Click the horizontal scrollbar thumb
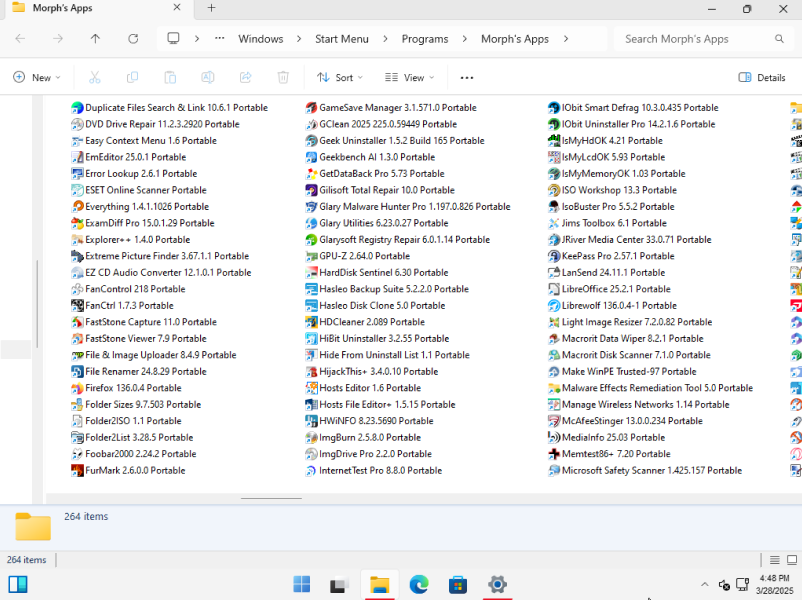 click(272, 498)
